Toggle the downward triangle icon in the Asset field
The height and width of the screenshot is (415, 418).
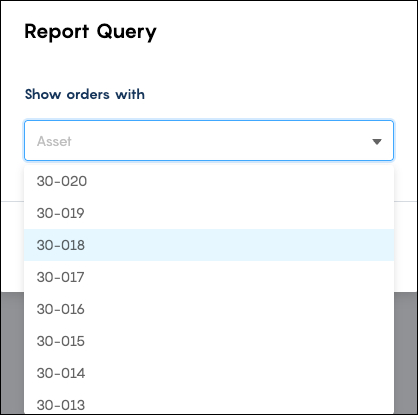pos(377,142)
